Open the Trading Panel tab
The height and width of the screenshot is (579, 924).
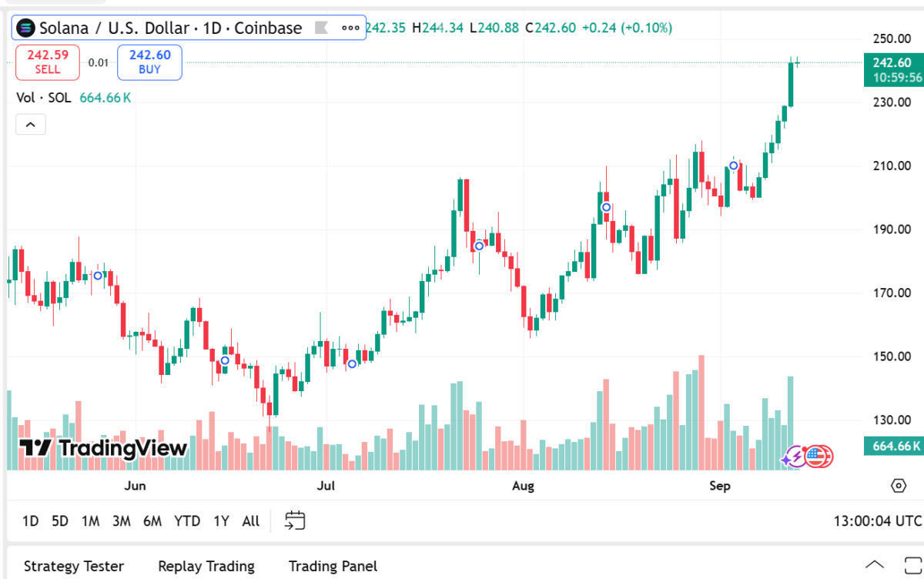pyautogui.click(x=333, y=567)
